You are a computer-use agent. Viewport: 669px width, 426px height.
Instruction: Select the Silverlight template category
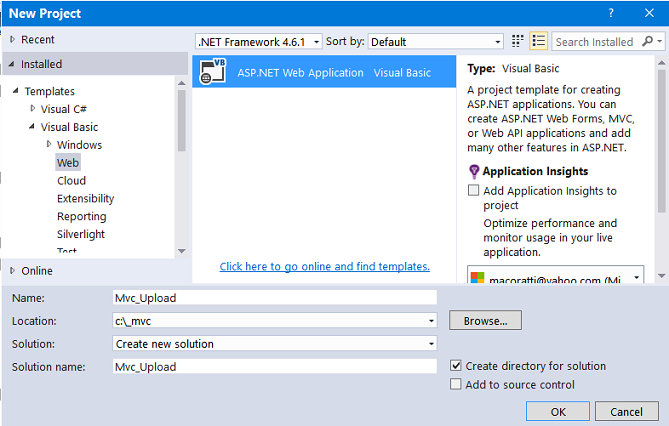pos(81,234)
